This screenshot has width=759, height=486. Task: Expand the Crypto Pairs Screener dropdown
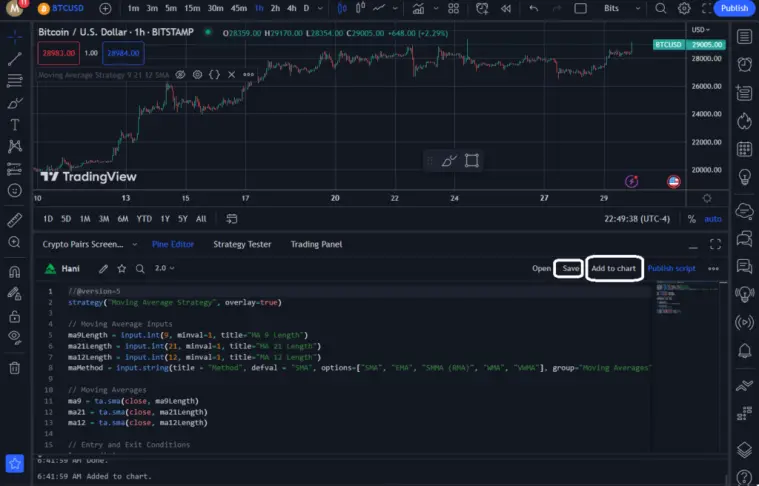135,244
